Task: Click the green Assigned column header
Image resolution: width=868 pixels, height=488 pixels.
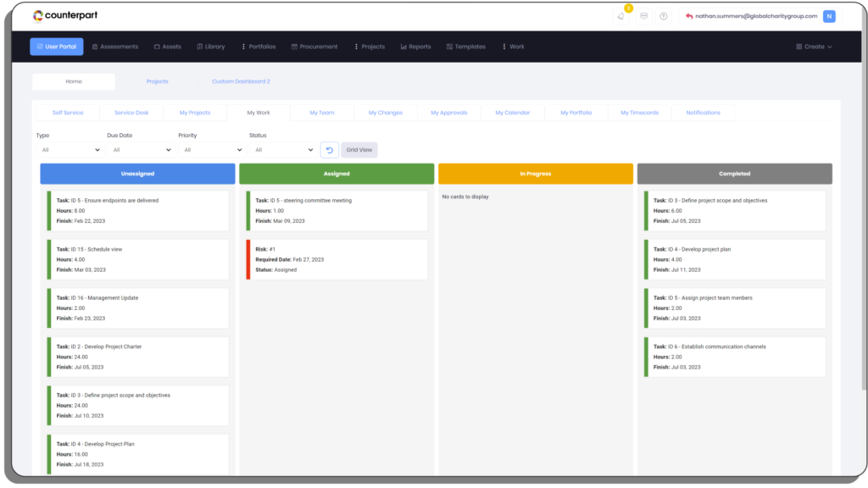Action: pyautogui.click(x=337, y=174)
